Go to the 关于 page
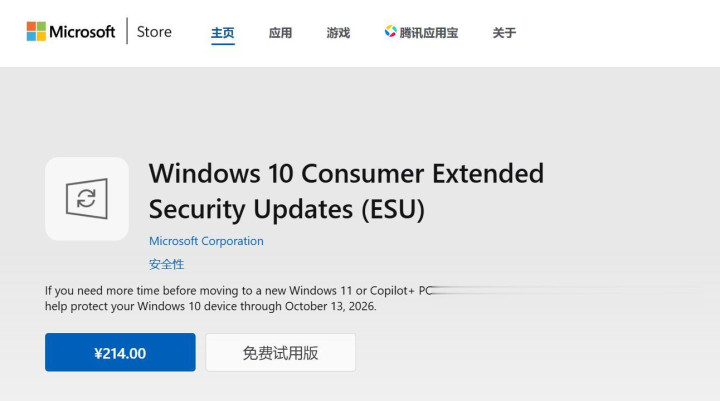Viewport: 720px width, 401px height. 504,33
